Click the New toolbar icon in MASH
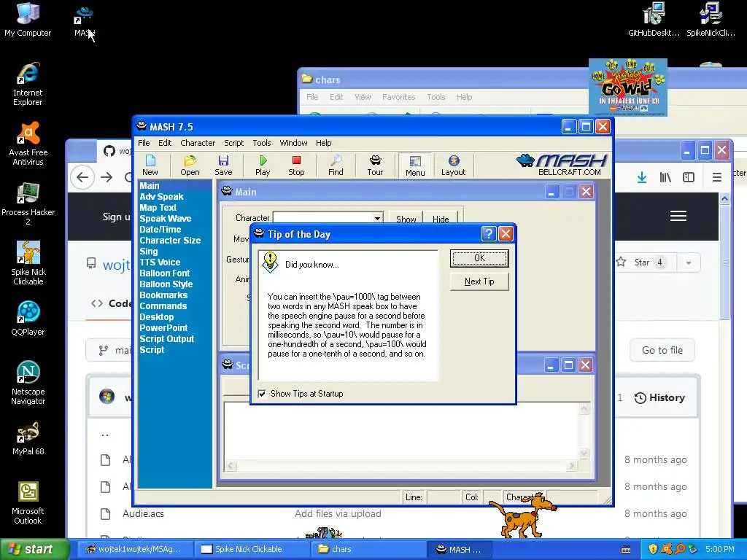Viewport: 747px width, 560px height. pos(150,166)
